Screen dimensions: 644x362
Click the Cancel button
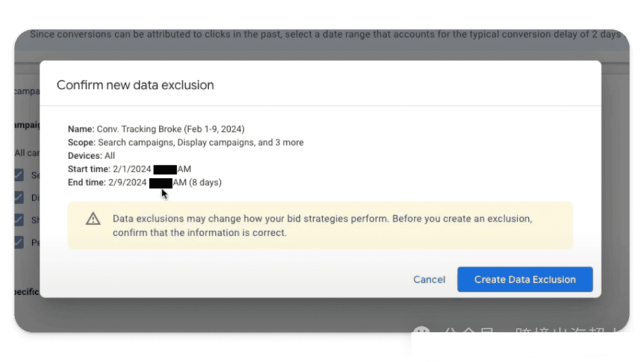[429, 279]
